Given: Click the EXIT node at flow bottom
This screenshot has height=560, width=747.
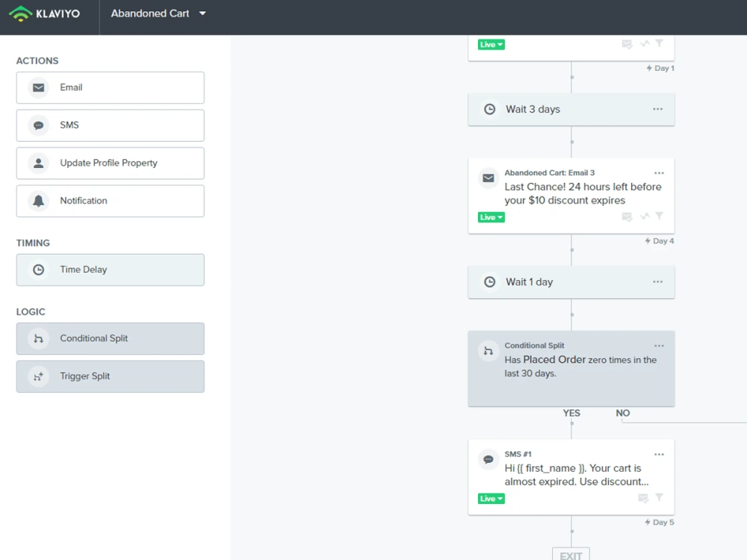Looking at the screenshot, I should [571, 554].
